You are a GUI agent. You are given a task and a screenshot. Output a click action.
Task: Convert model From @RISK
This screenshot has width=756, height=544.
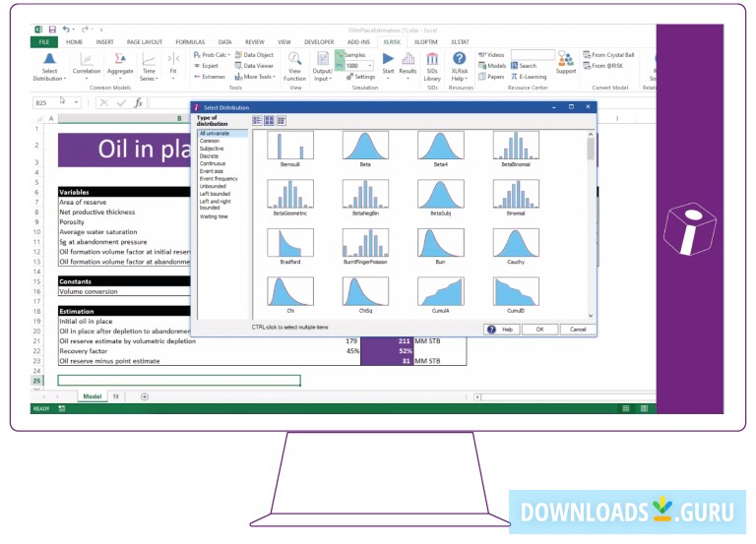(x=602, y=66)
